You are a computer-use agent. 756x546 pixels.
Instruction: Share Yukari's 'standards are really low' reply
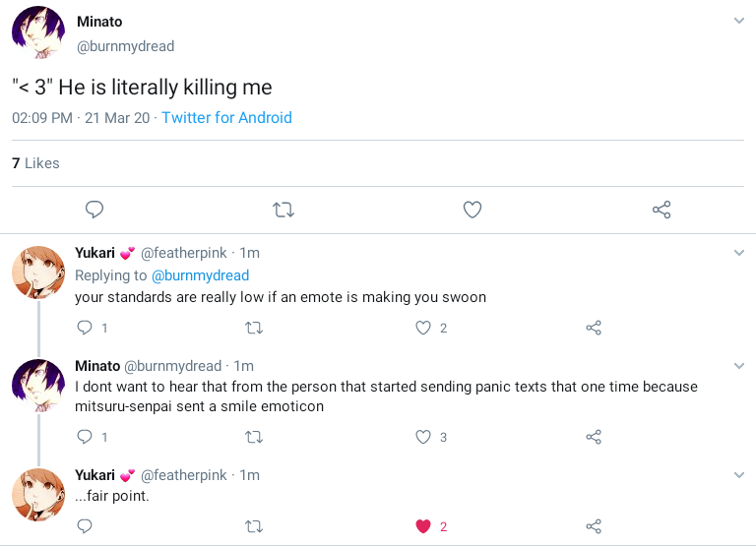(594, 328)
